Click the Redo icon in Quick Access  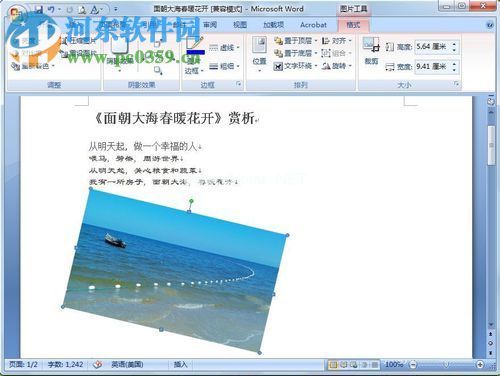(x=70, y=10)
